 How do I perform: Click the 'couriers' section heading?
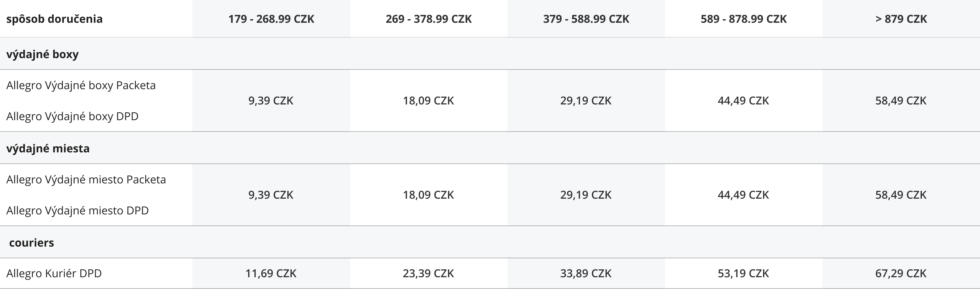(32, 242)
